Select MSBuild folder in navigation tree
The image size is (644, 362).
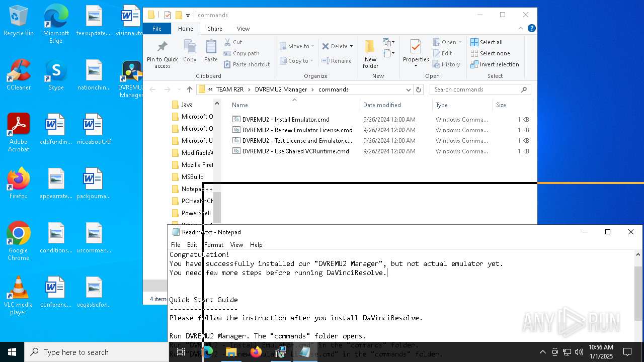click(x=192, y=177)
